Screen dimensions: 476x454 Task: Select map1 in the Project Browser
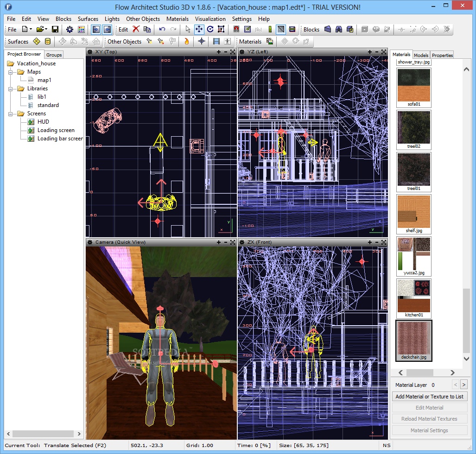pos(44,80)
